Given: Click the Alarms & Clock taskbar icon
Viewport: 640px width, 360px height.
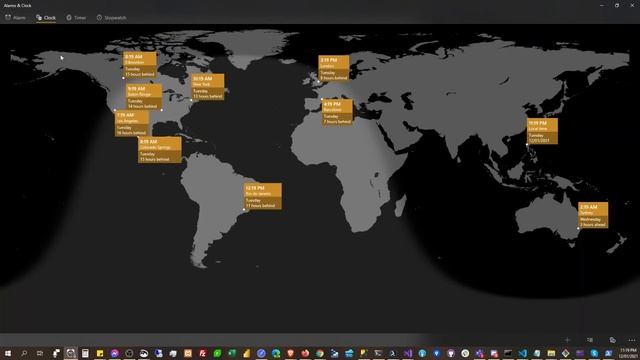Looking at the screenshot, I should point(71,353).
